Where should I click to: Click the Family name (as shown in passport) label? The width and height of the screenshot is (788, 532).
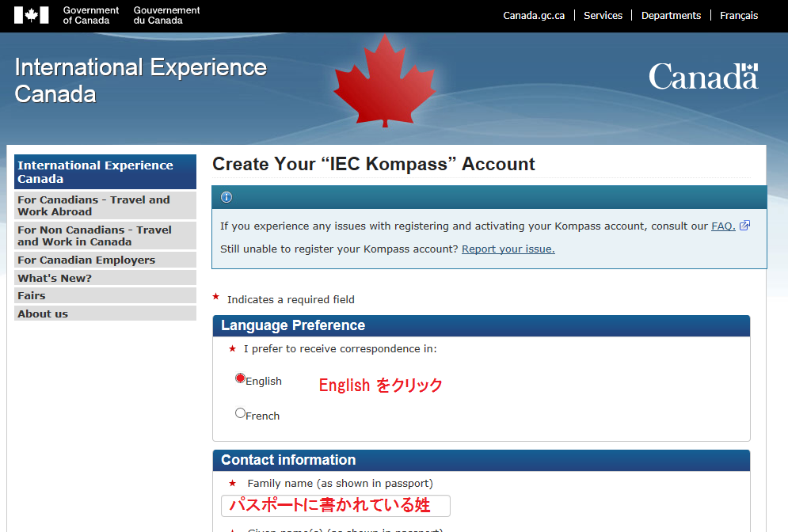341,483
